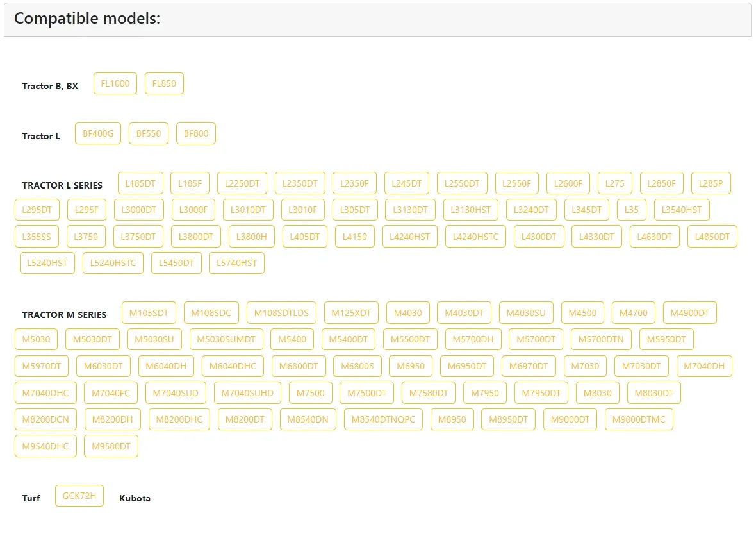
Task: Select the M5700DH model tag
Action: 473,339
